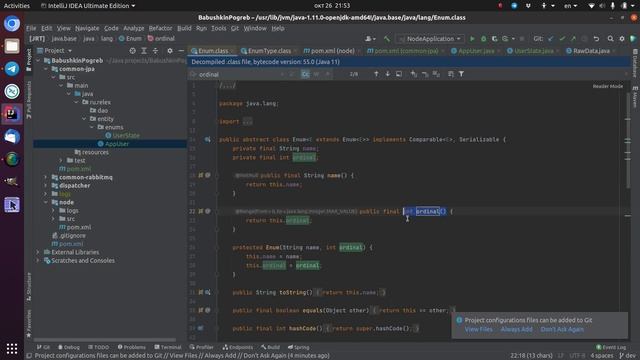
Task: Expand the dispatcher module
Action: 46,186
